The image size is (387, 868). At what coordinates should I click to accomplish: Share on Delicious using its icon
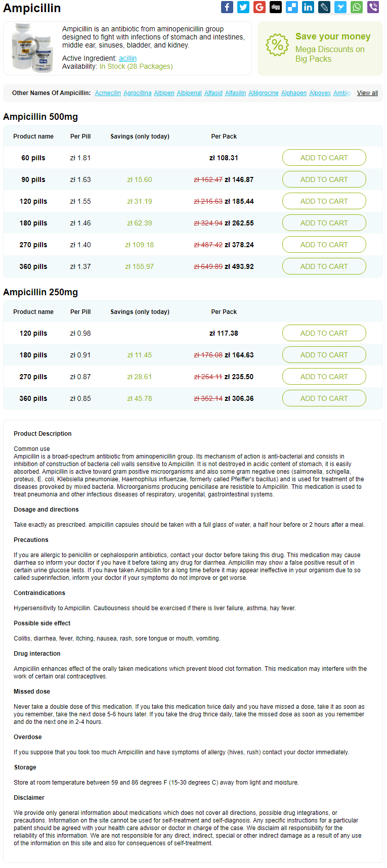tap(292, 7)
